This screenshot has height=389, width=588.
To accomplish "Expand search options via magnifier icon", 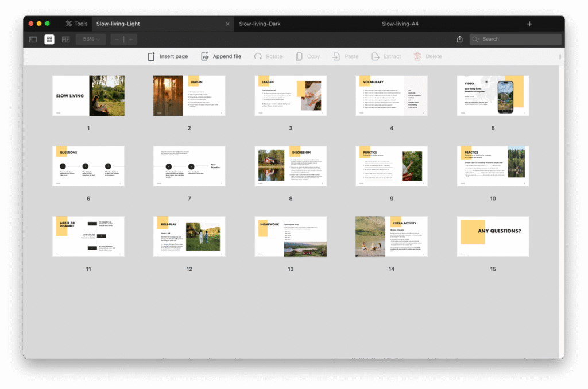I will click(x=475, y=40).
